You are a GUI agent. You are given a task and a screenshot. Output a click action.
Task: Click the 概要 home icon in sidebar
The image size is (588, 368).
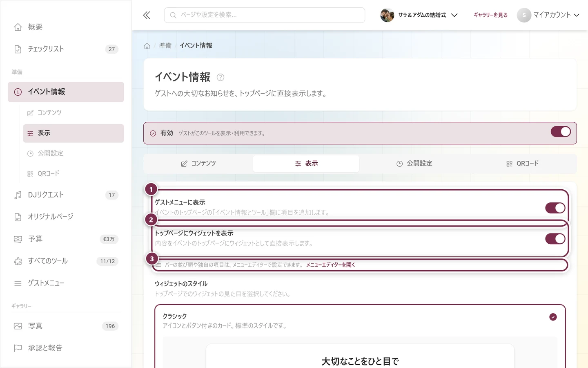point(18,27)
